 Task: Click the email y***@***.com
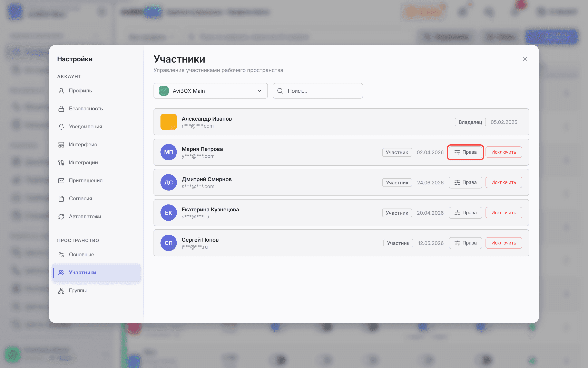[198, 156]
